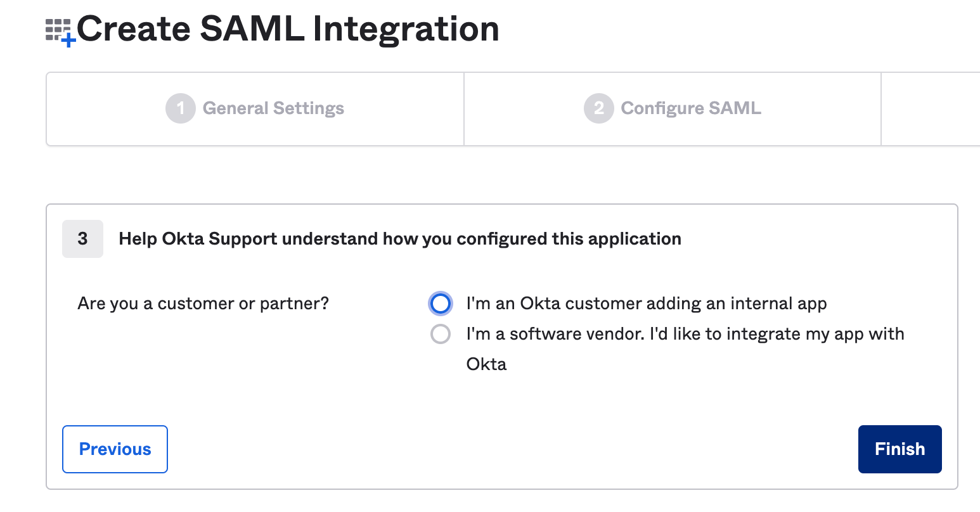Open the General Settings step tab
Screen dimensions: 980x512
[x=255, y=109]
